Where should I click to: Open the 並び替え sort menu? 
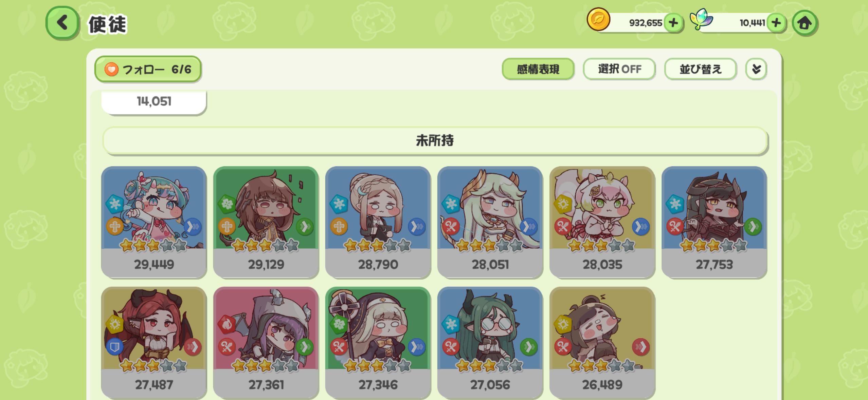[700, 69]
